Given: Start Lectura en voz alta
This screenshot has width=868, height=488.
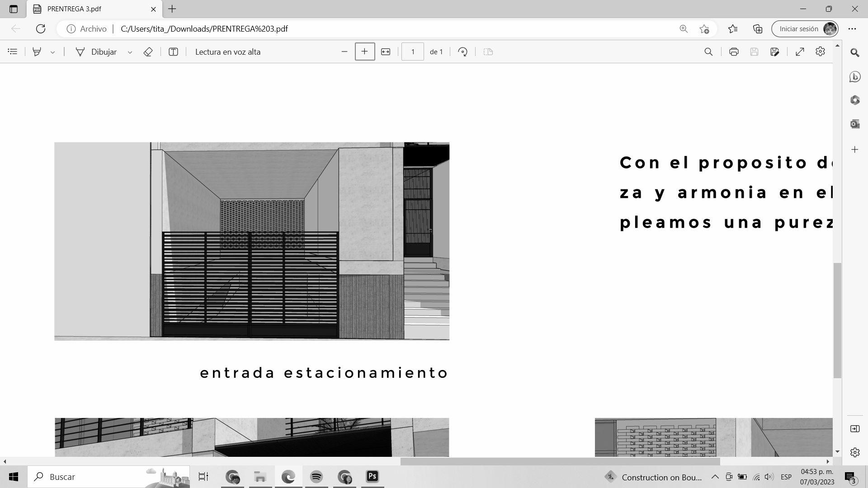Looking at the screenshot, I should [x=228, y=52].
